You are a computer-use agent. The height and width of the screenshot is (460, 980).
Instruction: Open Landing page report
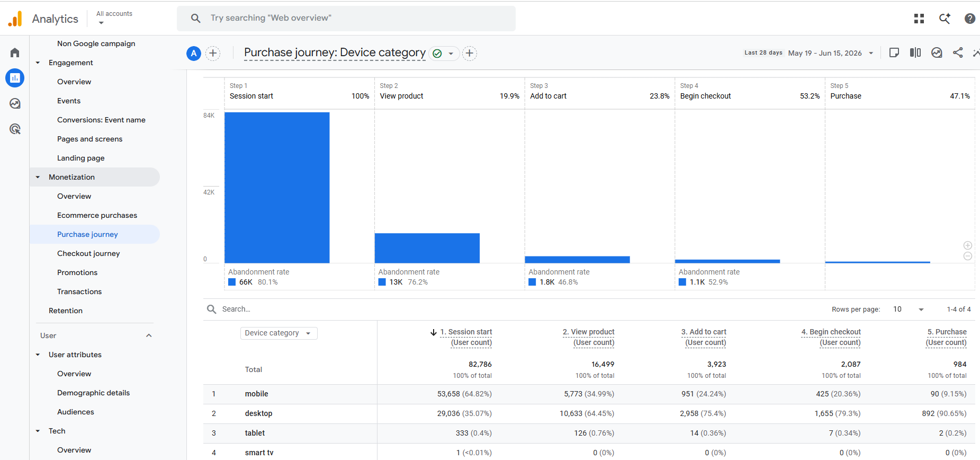(x=80, y=158)
